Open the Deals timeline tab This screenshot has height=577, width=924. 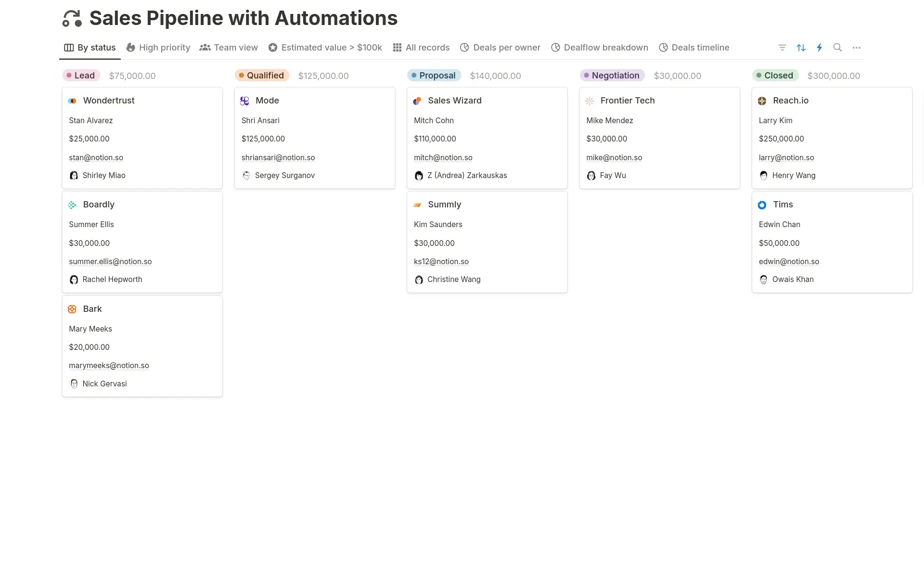(694, 48)
